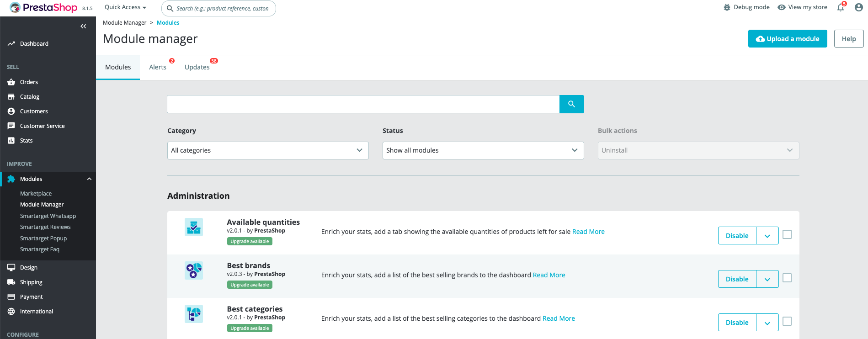Screen dimensions: 868x339
Task: Click the Available quantities module title
Action: tap(263, 222)
